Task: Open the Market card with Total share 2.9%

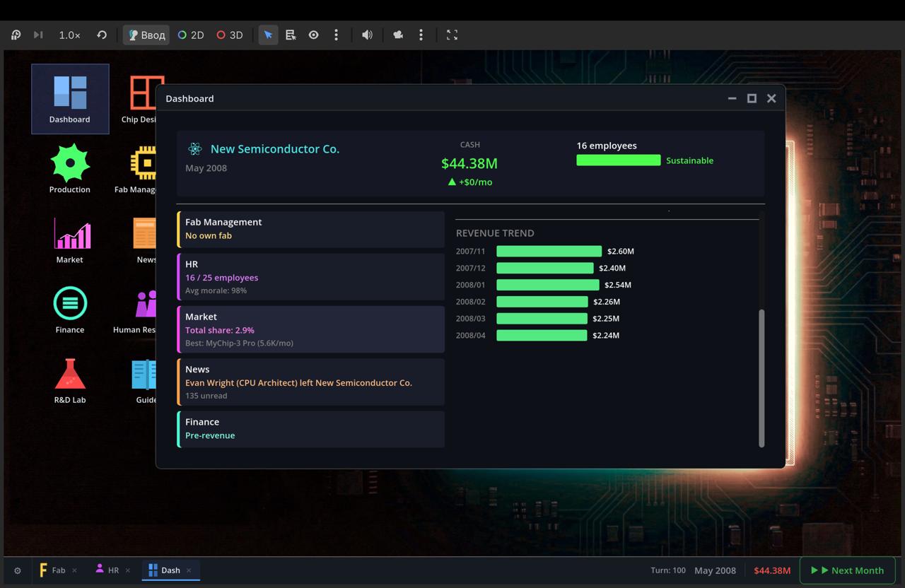Action: tap(310, 329)
